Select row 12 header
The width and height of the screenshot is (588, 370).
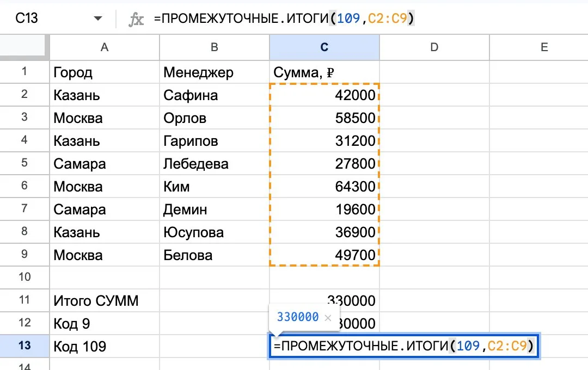coord(24,323)
